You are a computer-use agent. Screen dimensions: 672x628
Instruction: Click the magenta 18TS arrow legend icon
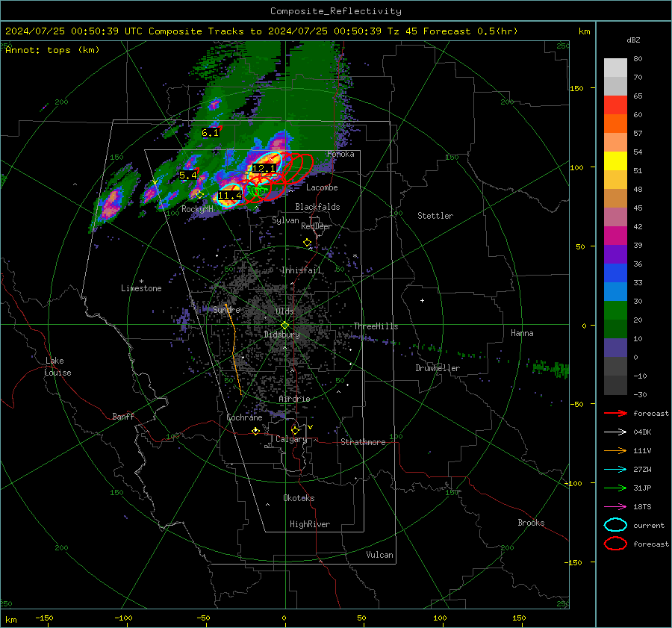(615, 507)
